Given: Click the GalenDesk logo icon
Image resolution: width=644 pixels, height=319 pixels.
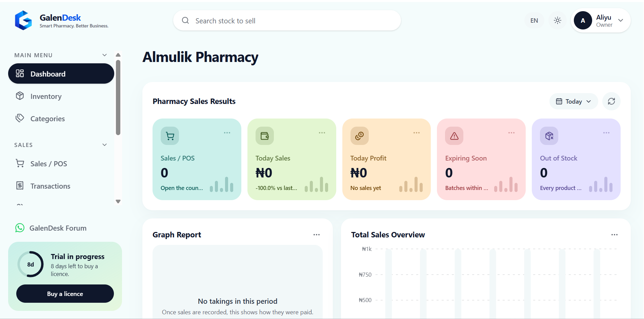Looking at the screenshot, I should tap(23, 20).
